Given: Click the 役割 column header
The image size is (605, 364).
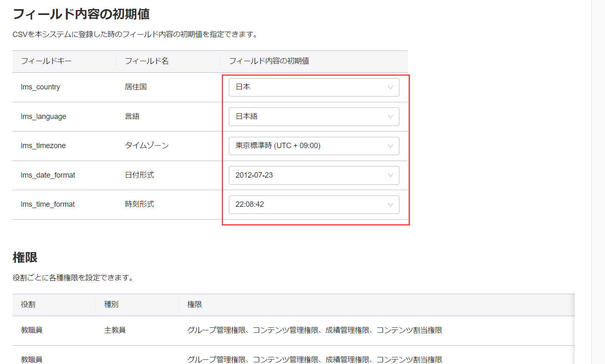Looking at the screenshot, I should click(28, 305).
